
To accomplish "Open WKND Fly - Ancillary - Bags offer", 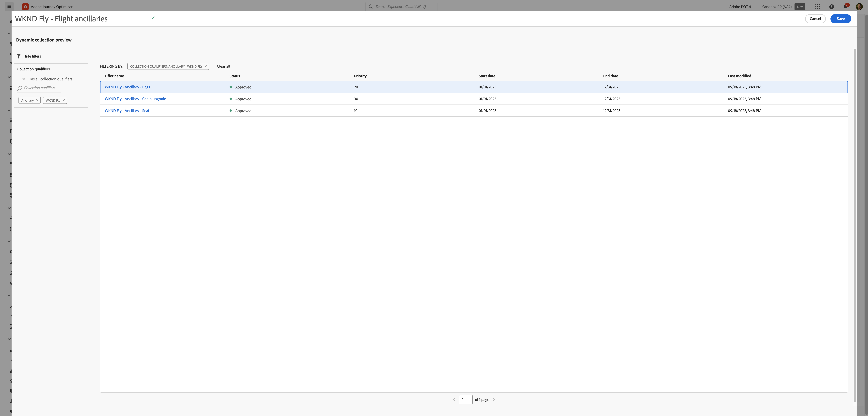I will click(x=127, y=87).
